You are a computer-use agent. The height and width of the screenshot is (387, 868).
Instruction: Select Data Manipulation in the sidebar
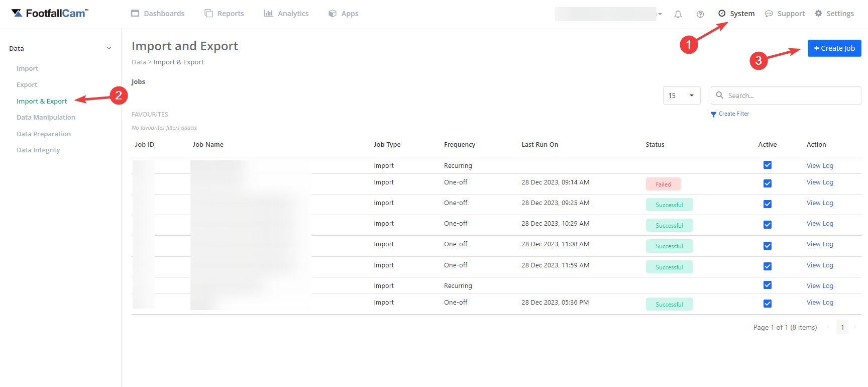(x=46, y=118)
